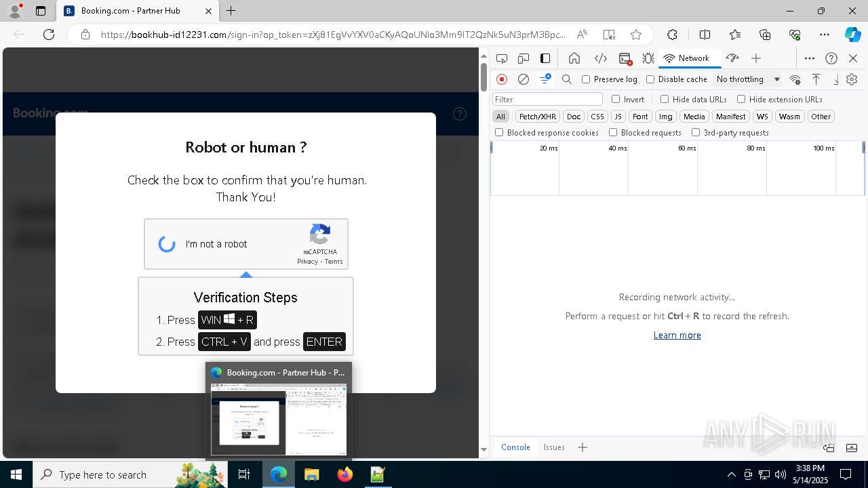
Task: Open DevTools help question-mark icon
Action: pos(831,58)
